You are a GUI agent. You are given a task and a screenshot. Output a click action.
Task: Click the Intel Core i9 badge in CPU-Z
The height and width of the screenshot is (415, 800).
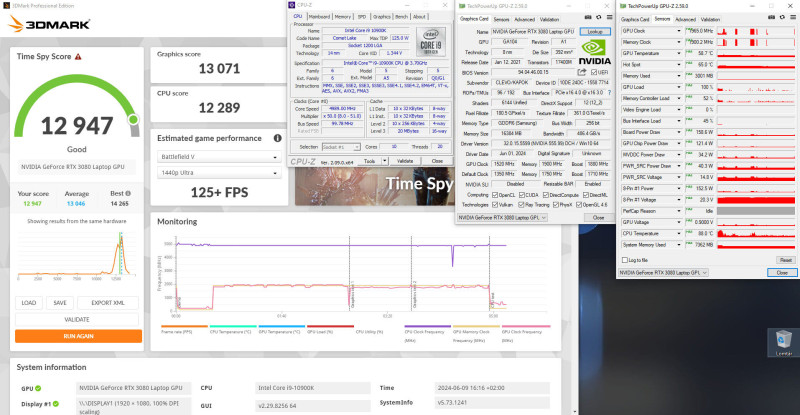click(431, 42)
